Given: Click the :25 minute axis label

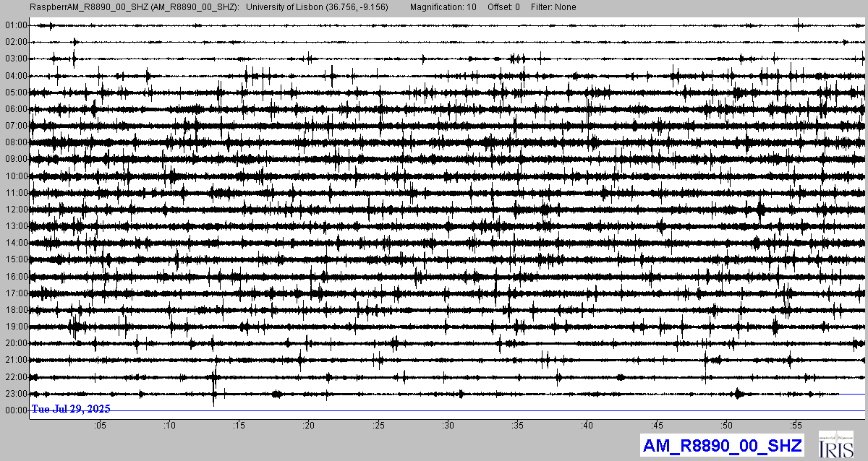Looking at the screenshot, I should 378,425.
